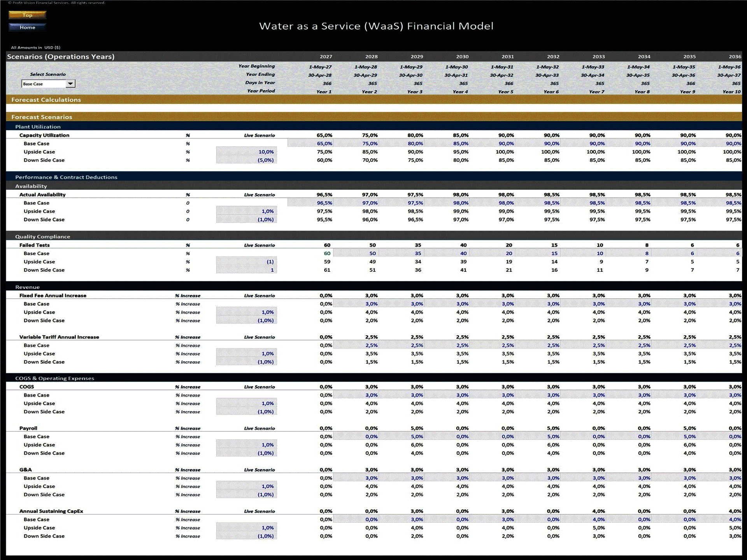
Task: Click the Annual Sustaining CapEx label
Action: click(51, 511)
